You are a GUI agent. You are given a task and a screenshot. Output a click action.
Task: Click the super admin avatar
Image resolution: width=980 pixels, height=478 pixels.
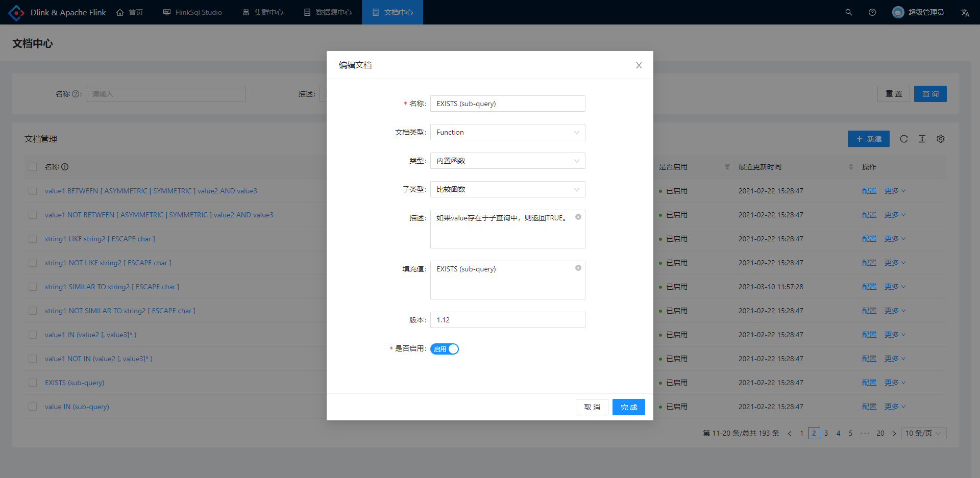tap(898, 12)
